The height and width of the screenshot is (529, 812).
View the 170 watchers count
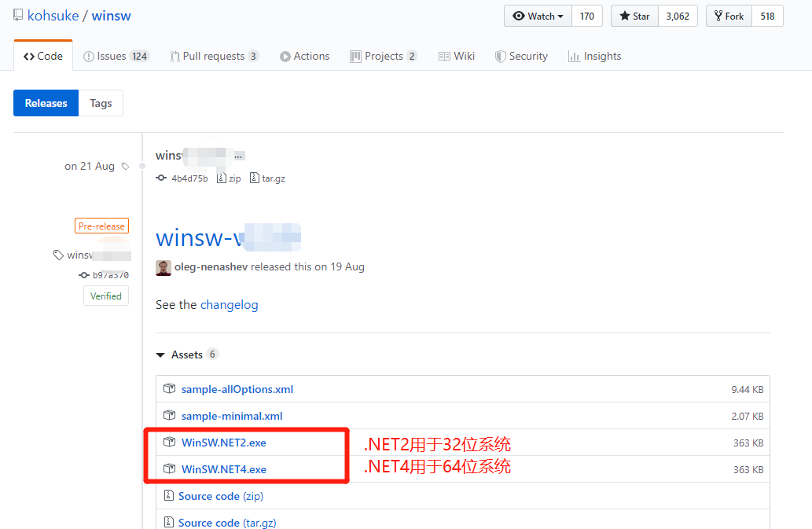[x=587, y=16]
